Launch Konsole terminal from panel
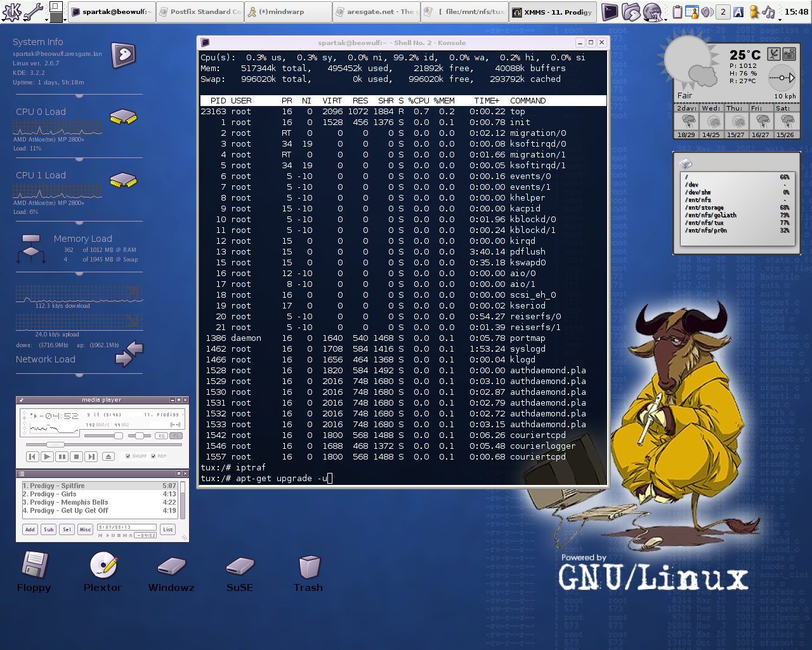The image size is (812, 650). click(610, 11)
